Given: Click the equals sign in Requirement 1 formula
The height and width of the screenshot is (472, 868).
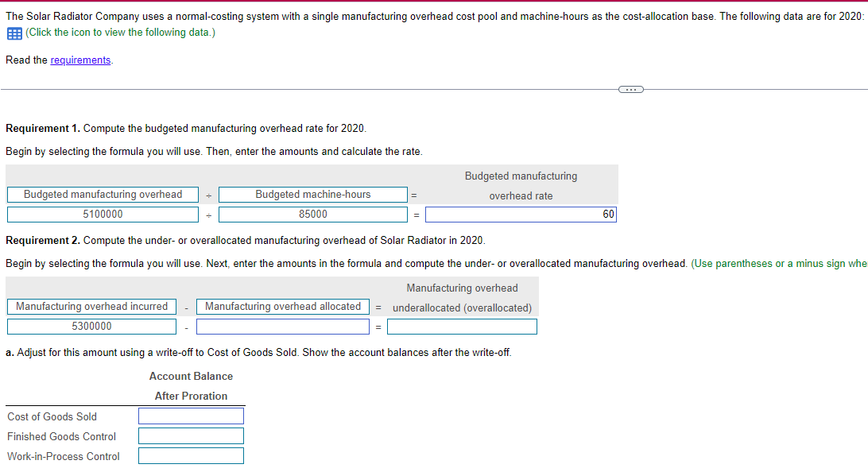Looking at the screenshot, I should (x=413, y=194).
